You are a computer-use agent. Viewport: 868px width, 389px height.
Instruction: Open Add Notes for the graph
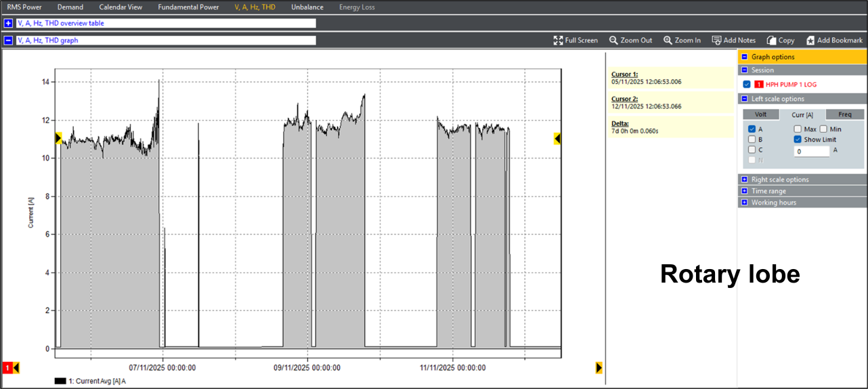pyautogui.click(x=716, y=41)
